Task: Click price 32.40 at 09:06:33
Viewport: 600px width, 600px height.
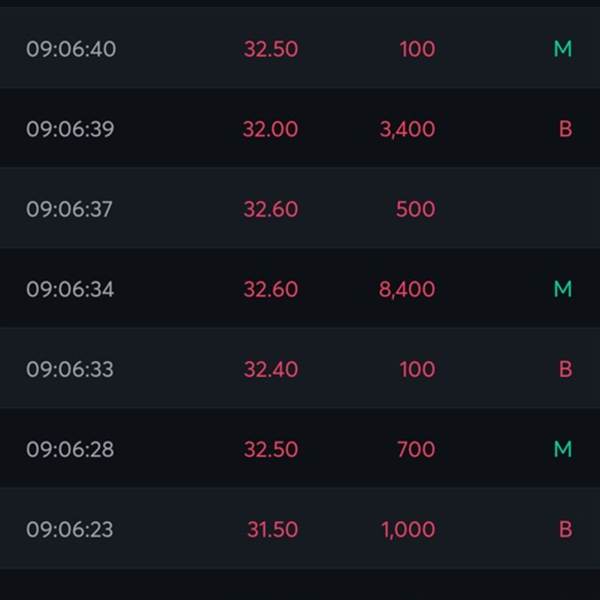Action: (x=271, y=369)
